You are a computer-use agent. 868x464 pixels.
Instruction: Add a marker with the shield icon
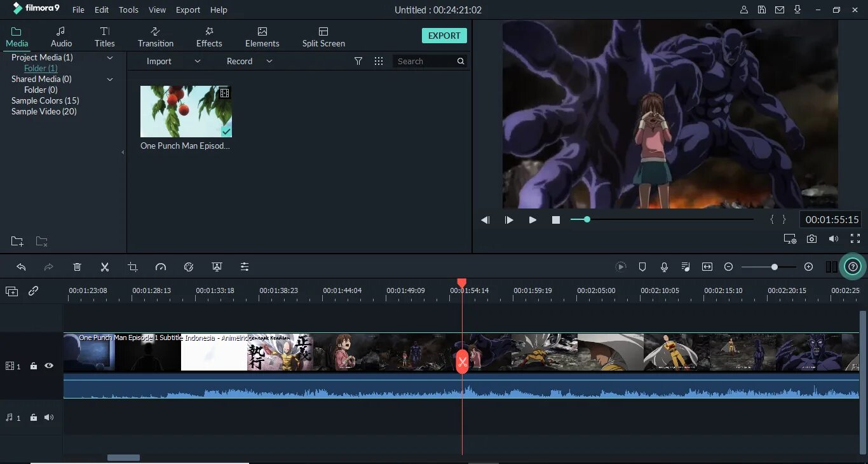642,267
